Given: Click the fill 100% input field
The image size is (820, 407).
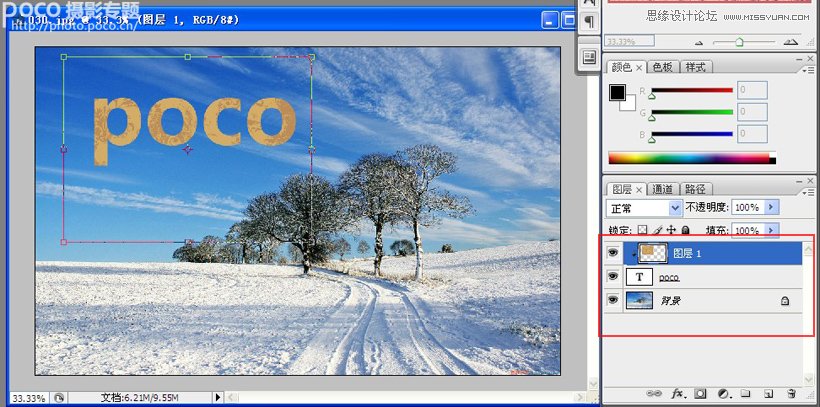Looking at the screenshot, I should pyautogui.click(x=748, y=230).
